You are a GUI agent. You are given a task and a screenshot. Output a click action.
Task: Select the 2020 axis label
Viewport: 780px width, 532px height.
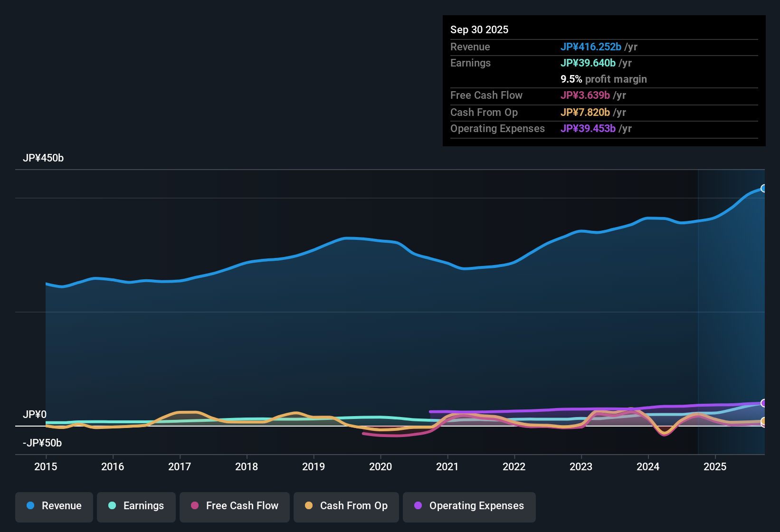click(x=380, y=467)
